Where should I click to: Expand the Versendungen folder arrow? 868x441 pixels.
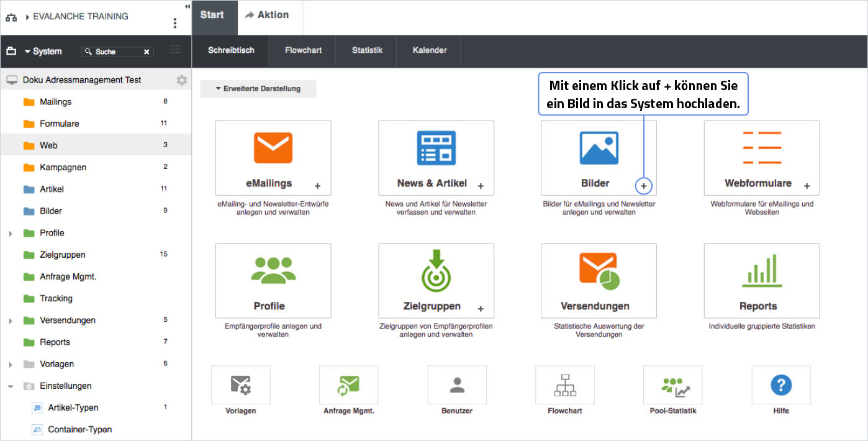(10, 321)
